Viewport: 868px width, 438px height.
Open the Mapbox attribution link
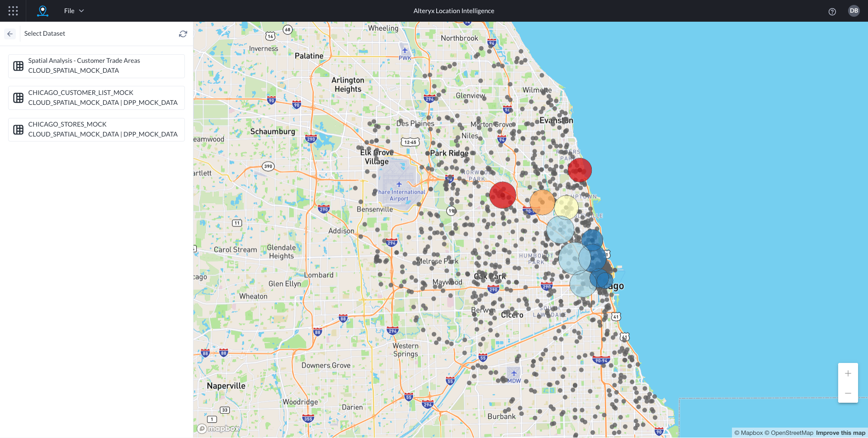coord(748,433)
